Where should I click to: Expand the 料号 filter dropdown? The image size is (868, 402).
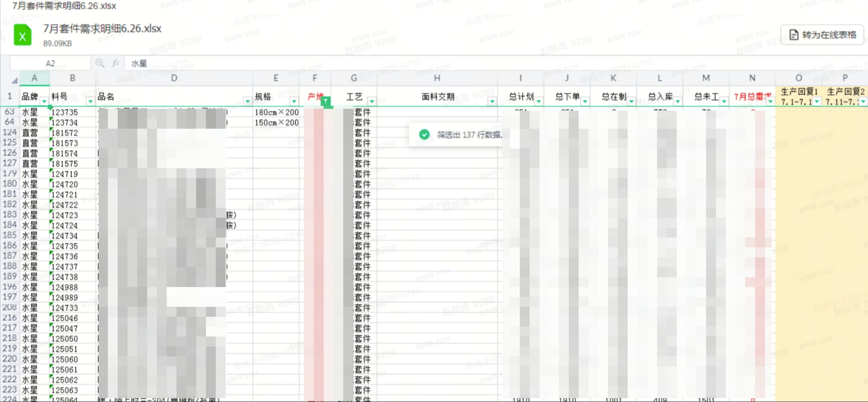(90, 101)
